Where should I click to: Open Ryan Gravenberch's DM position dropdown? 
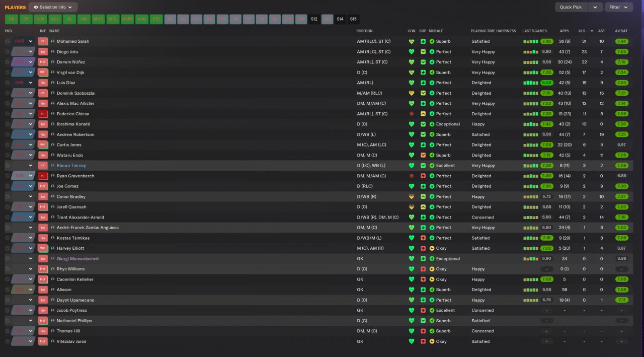24,176
